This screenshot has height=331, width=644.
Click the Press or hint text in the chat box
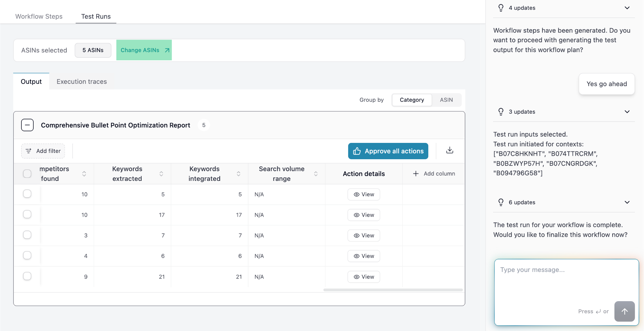pyautogui.click(x=593, y=311)
